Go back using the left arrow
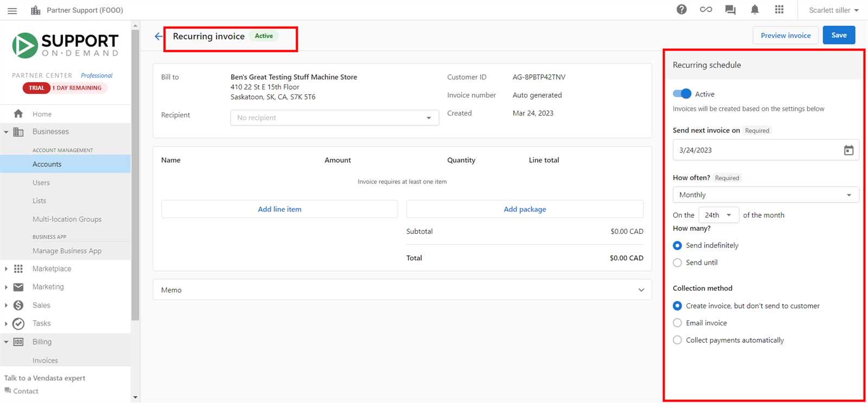The width and height of the screenshot is (868, 403). pos(158,36)
